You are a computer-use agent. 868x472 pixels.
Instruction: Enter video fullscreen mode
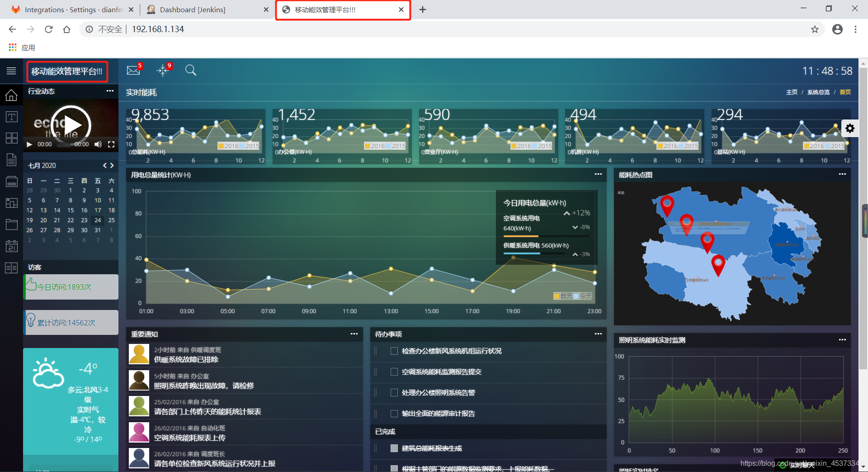111,144
